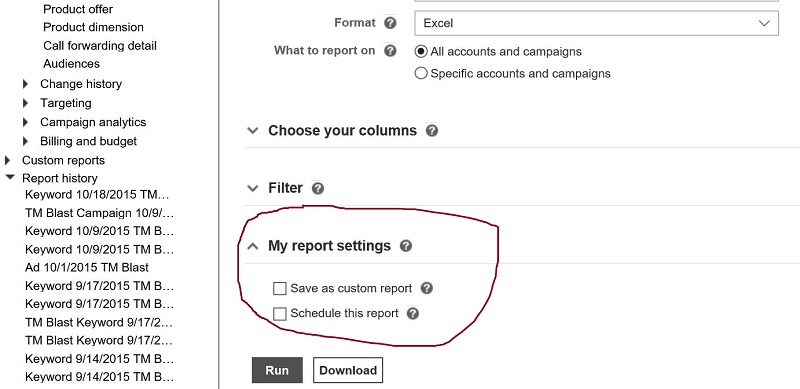This screenshot has height=389, width=800.
Task: Open TM Blast Campaign 10/9 report
Action: [99, 213]
